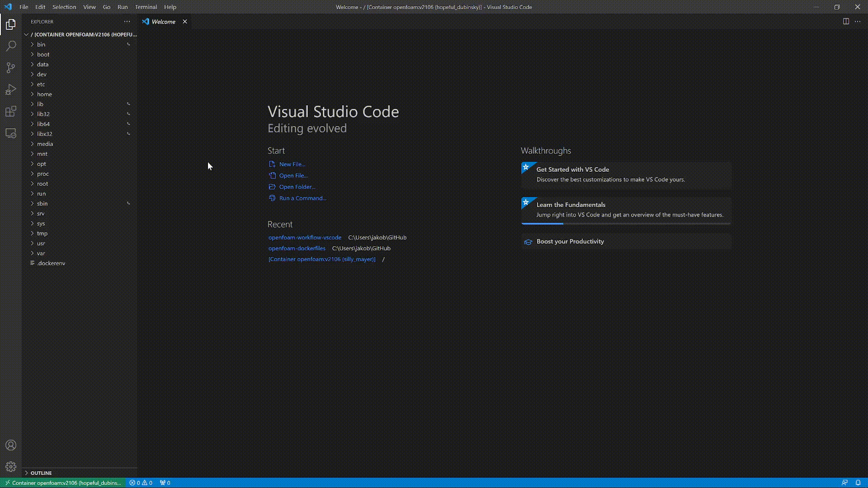
Task: Open the Search view in activity bar
Action: [x=11, y=46]
